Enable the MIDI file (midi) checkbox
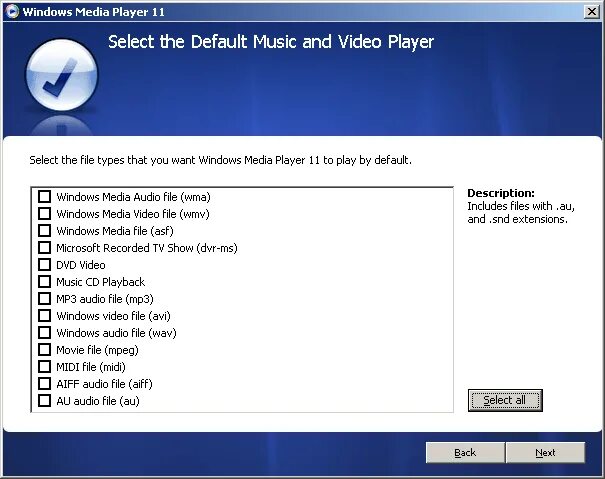605x479 pixels. click(44, 366)
